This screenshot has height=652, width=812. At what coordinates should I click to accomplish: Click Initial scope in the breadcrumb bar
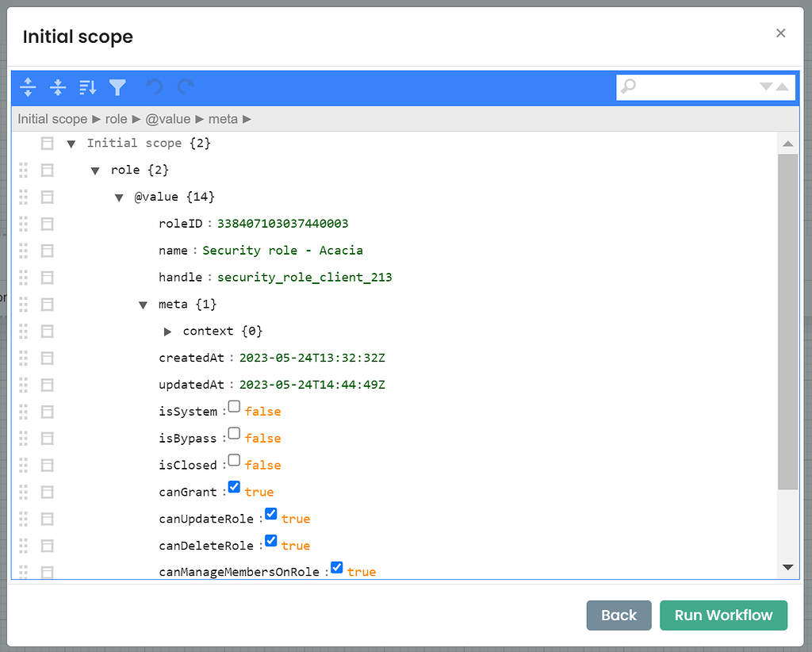point(52,118)
